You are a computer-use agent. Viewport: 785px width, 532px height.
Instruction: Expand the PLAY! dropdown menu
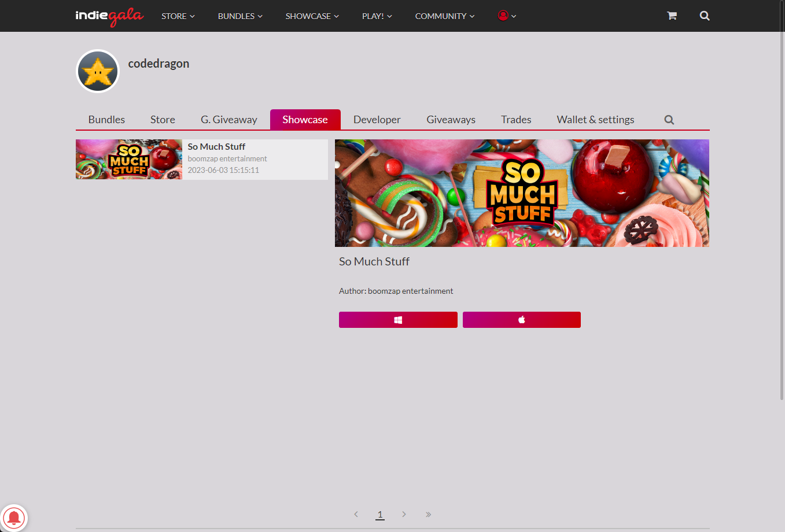(x=377, y=16)
